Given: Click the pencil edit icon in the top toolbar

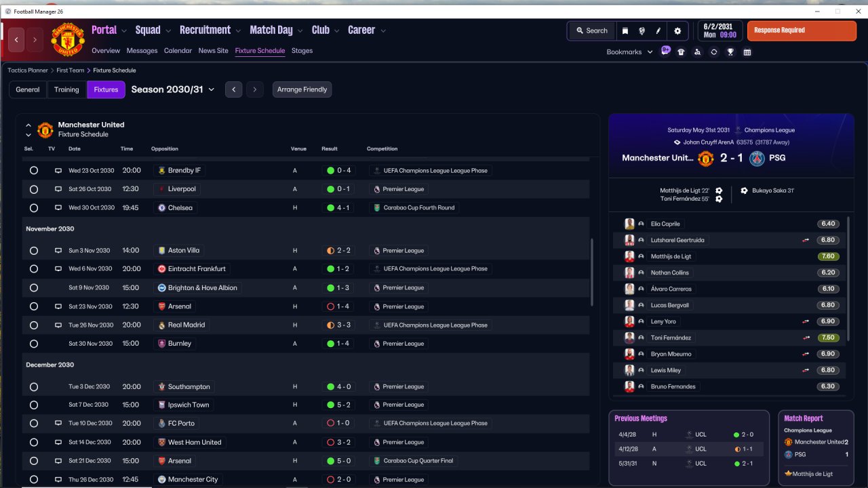Looking at the screenshot, I should pyautogui.click(x=658, y=30).
